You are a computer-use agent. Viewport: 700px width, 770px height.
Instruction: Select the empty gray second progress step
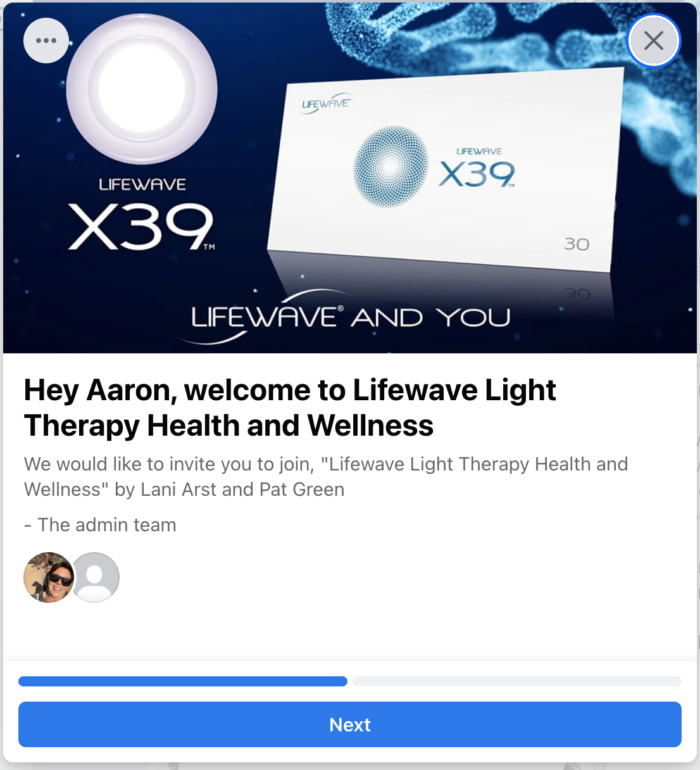(x=517, y=681)
